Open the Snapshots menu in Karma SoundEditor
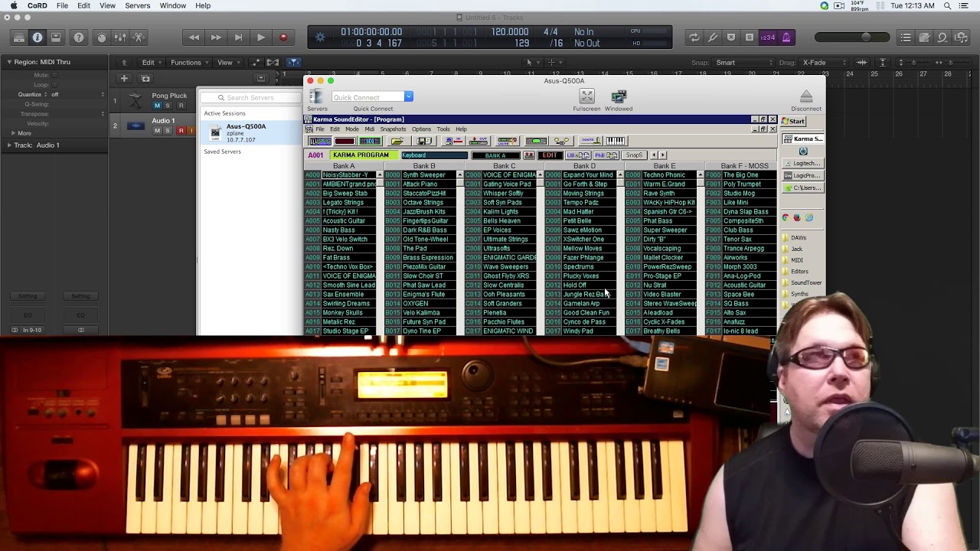980x551 pixels. click(393, 129)
